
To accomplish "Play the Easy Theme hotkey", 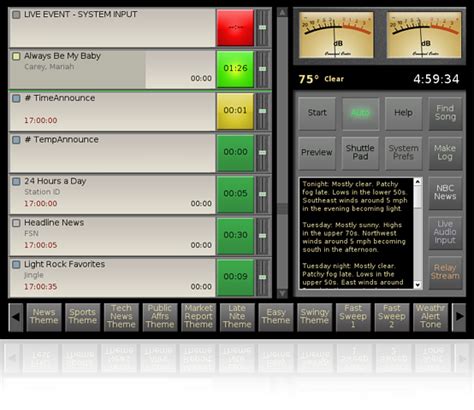I will 276,317.
